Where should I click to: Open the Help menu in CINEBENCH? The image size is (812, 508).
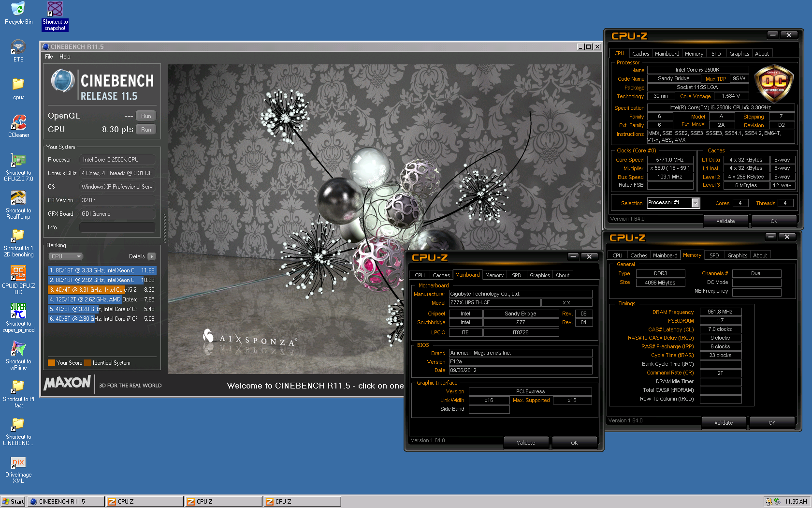pyautogui.click(x=65, y=57)
